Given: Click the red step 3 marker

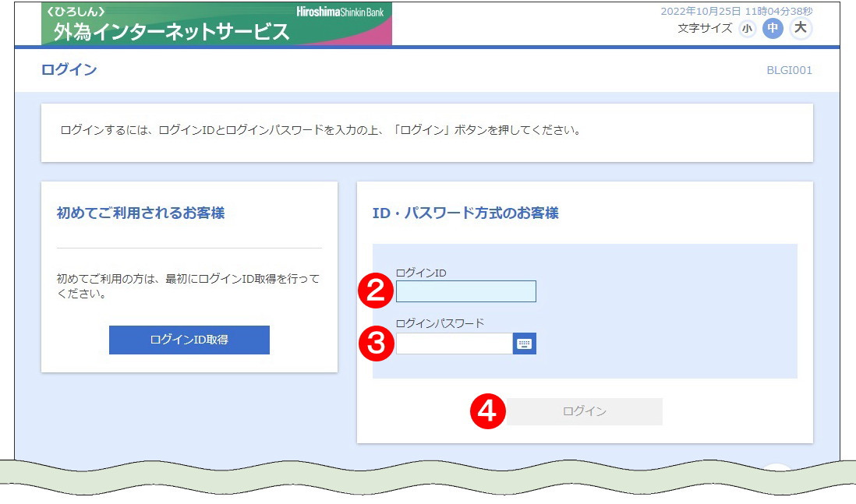Looking at the screenshot, I should [376, 344].
